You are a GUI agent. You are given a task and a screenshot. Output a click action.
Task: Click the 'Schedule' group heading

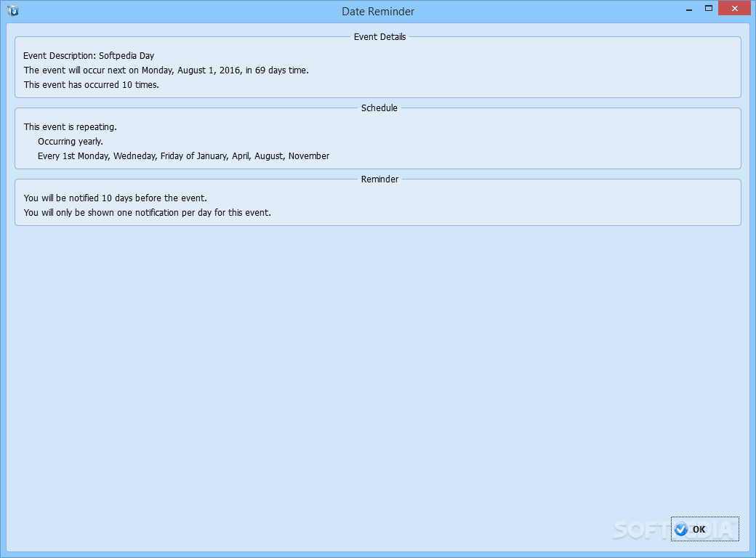click(x=379, y=108)
